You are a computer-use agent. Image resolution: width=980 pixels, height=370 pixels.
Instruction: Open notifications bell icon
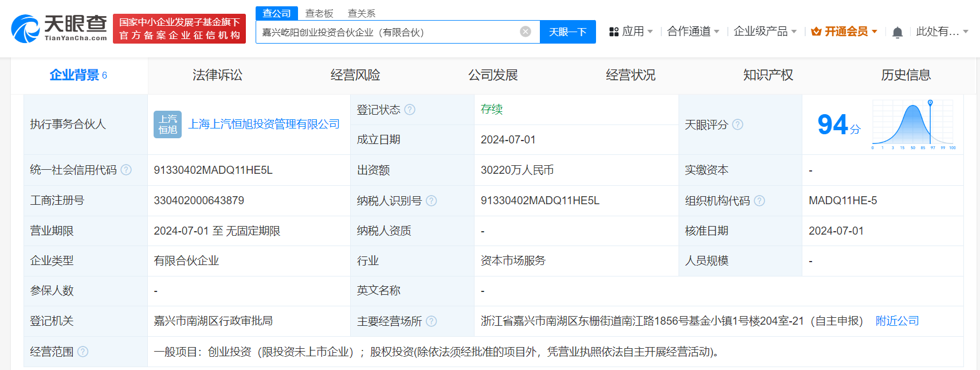(x=897, y=32)
